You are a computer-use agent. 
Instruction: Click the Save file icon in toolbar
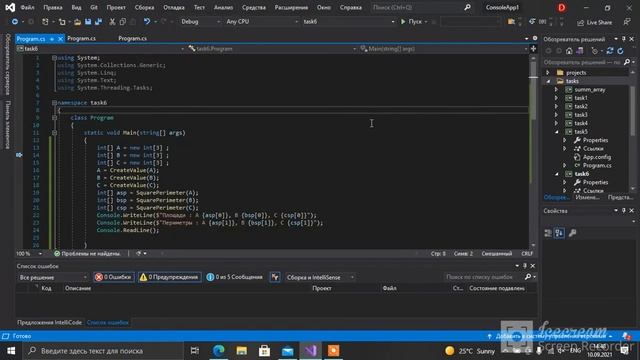click(x=88, y=22)
